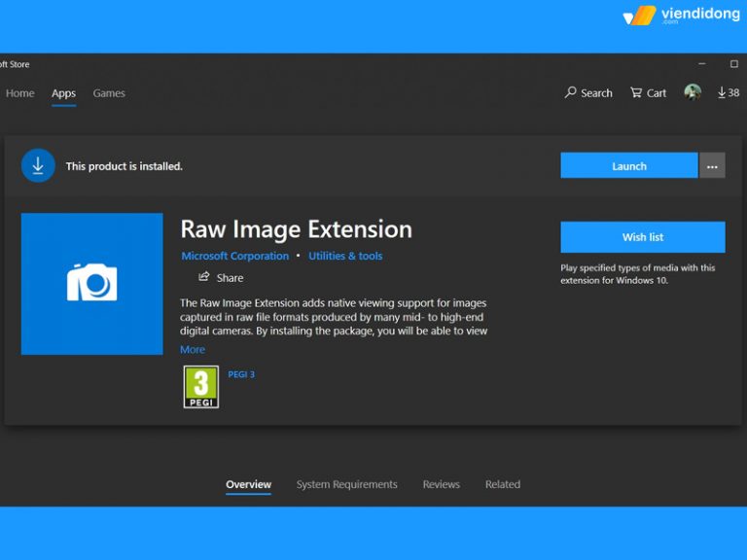Click the Raw Image Extension camera tile
This screenshot has height=560, width=747.
[x=91, y=284]
